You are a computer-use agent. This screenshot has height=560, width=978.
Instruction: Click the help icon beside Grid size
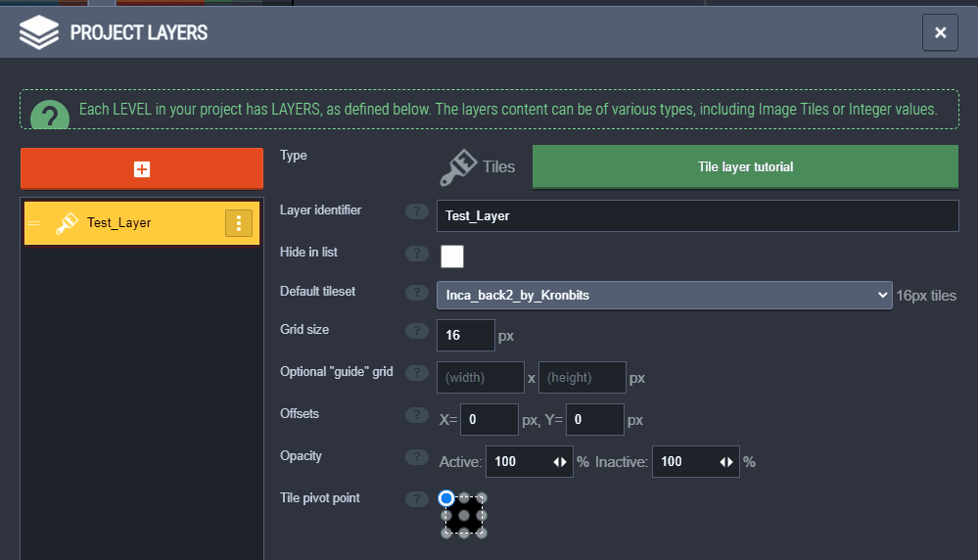point(417,331)
